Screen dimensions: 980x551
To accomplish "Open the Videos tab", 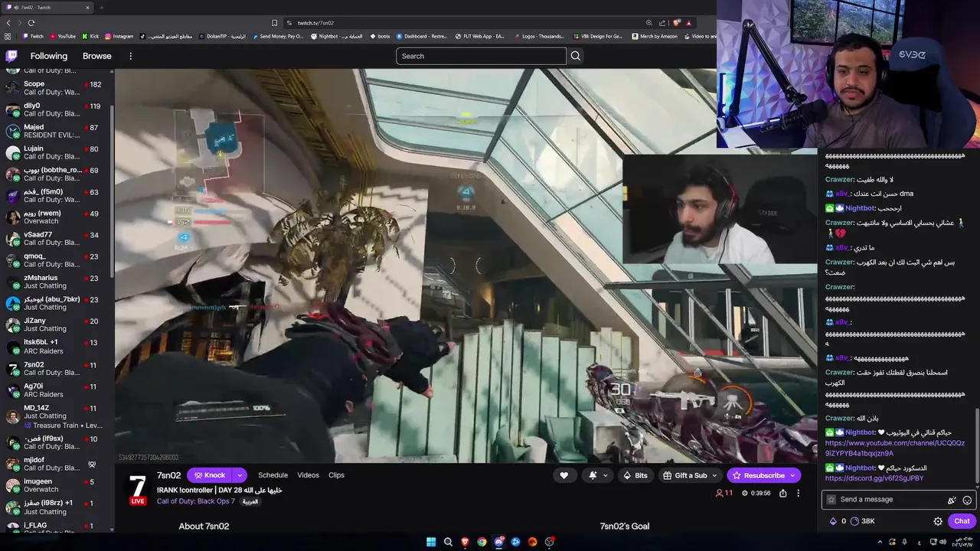I will [x=308, y=475].
